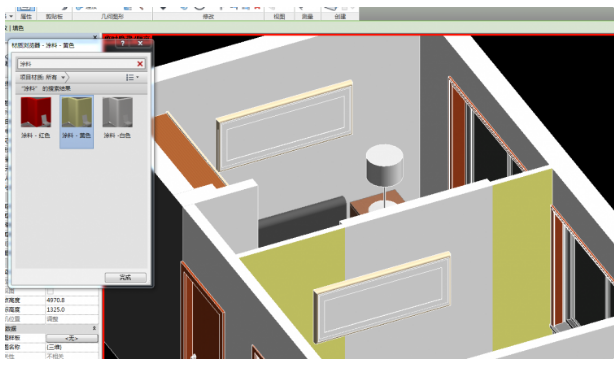Open the ribbon panel dropdown left of 属性
This screenshot has height=372, width=614.
(11, 16)
